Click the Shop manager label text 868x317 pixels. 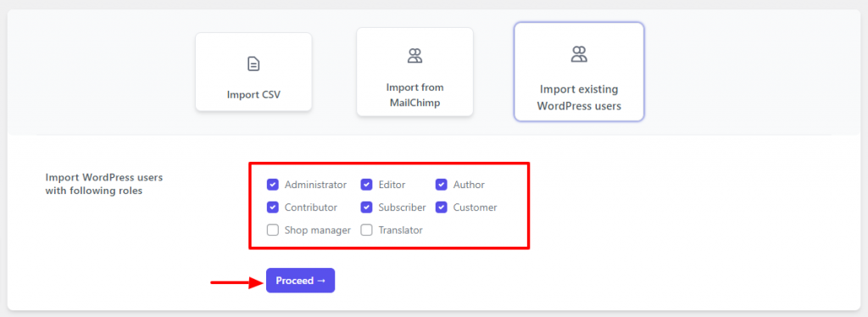(318, 231)
